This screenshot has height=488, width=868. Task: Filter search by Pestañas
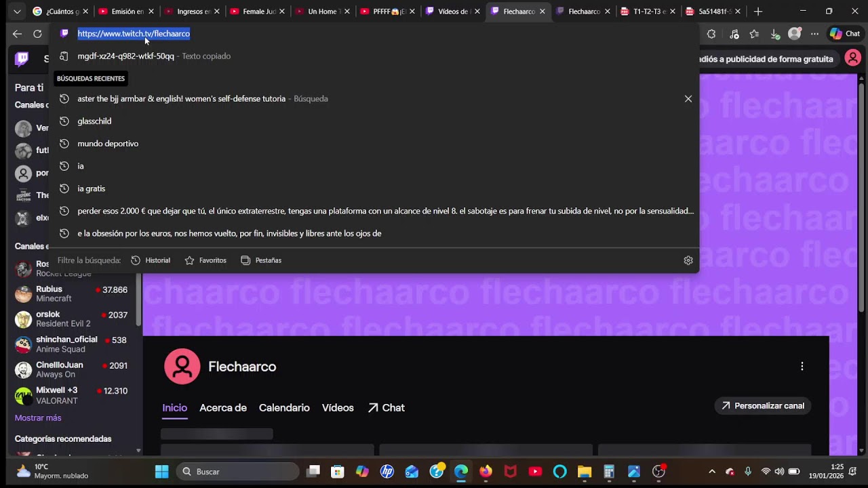point(261,260)
